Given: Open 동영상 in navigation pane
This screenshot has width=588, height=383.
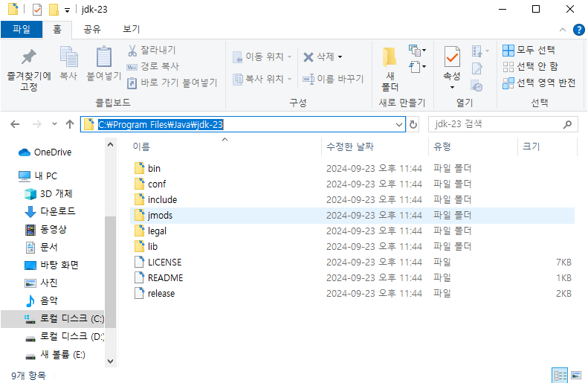Looking at the screenshot, I should pyautogui.click(x=45, y=229).
